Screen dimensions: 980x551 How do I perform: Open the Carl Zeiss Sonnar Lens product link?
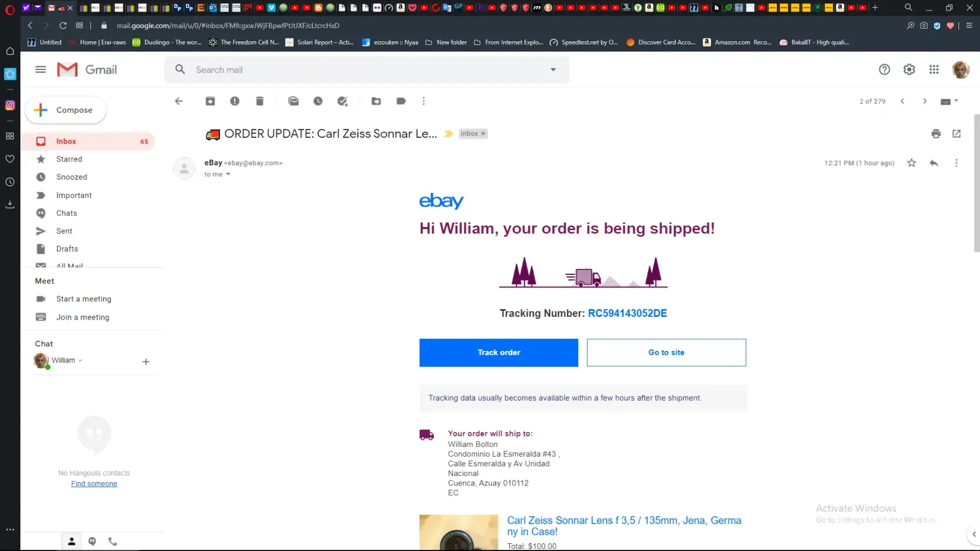tap(624, 526)
